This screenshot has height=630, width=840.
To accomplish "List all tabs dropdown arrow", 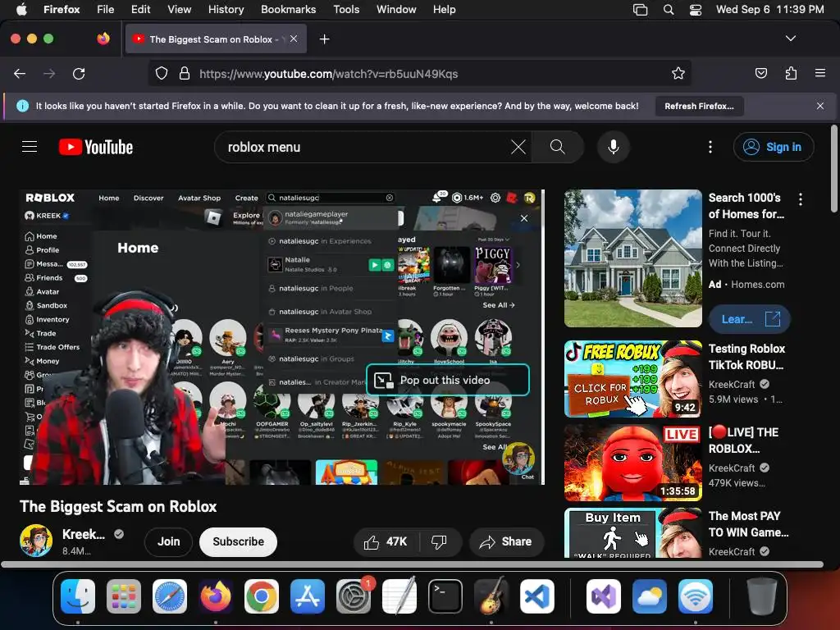I will [x=791, y=39].
